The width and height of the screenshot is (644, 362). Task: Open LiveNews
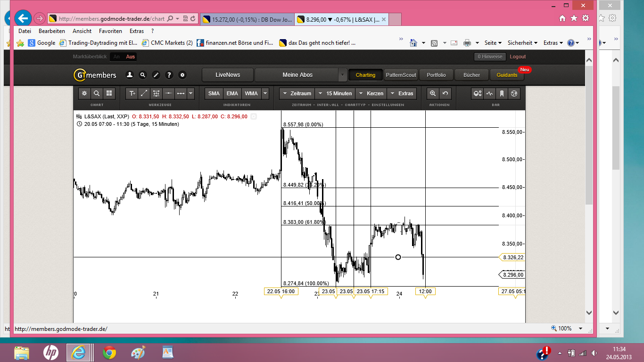coord(228,75)
